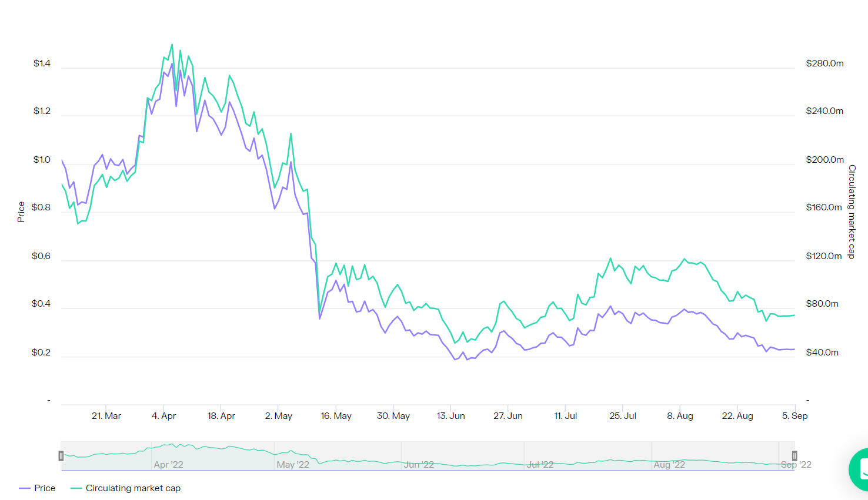The width and height of the screenshot is (868, 500).
Task: Click the vertical "Price" left axis title
Action: tap(21, 212)
